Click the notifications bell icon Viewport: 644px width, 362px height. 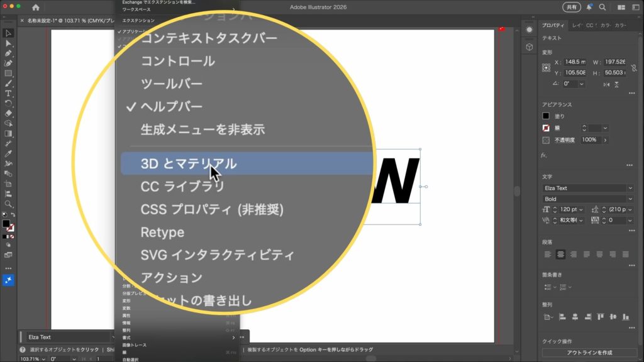click(589, 8)
